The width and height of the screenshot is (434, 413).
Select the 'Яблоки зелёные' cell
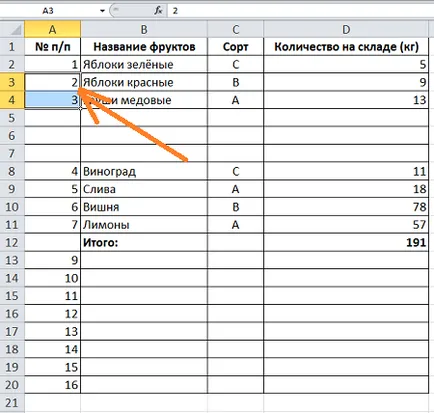(144, 64)
